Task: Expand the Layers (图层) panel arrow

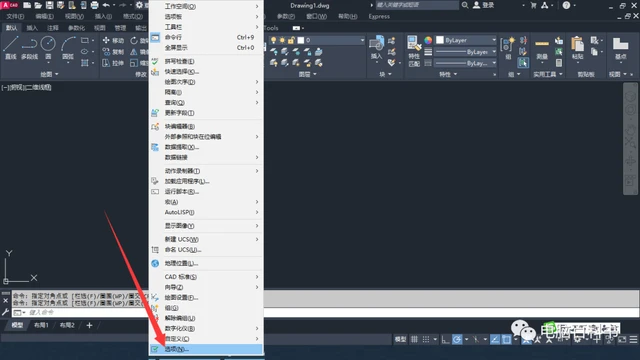Action: 315,74
